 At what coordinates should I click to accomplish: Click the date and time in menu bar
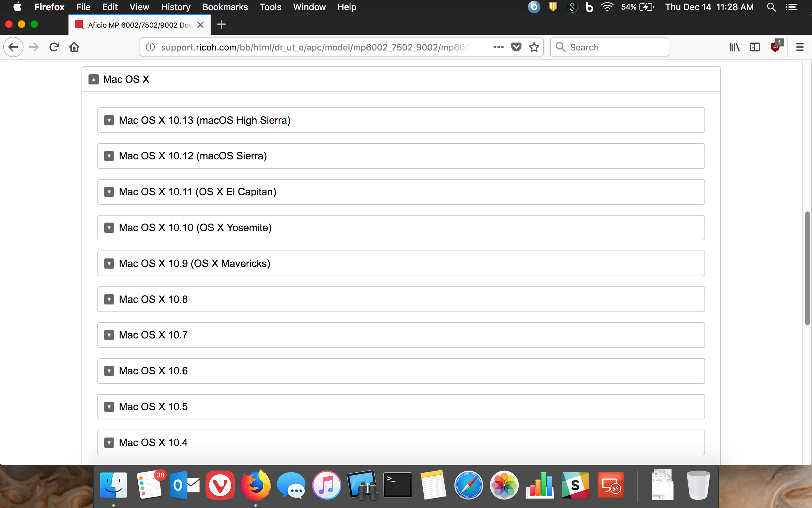(x=709, y=7)
